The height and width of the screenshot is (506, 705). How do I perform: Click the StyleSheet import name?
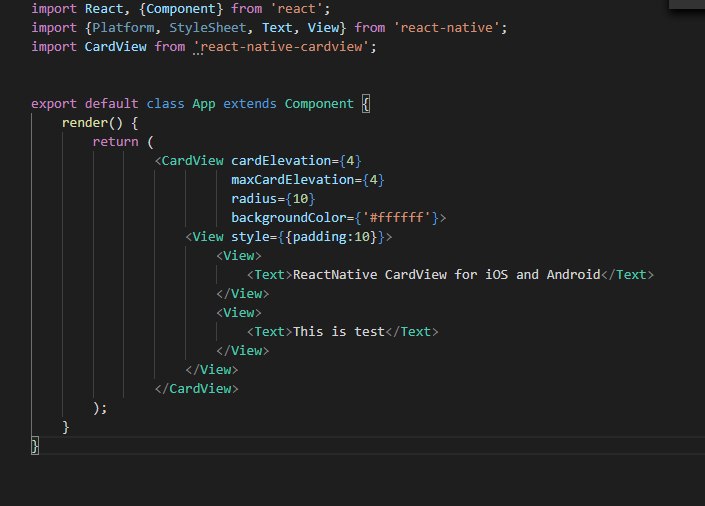(x=208, y=28)
